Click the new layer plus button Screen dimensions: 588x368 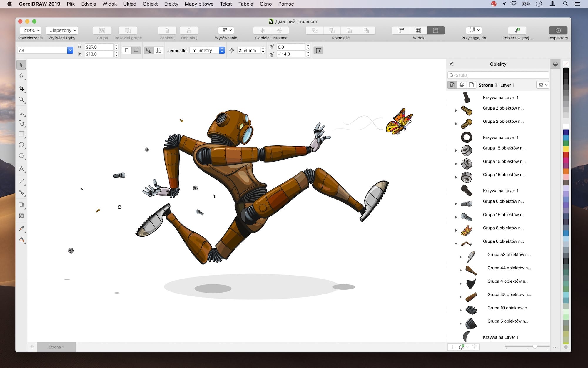coord(452,347)
